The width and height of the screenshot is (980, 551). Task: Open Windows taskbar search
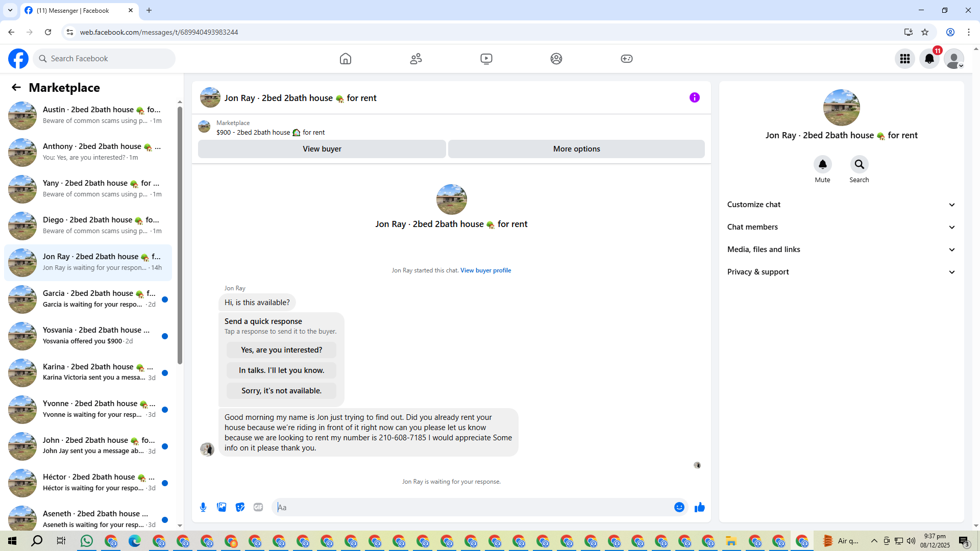point(37,541)
